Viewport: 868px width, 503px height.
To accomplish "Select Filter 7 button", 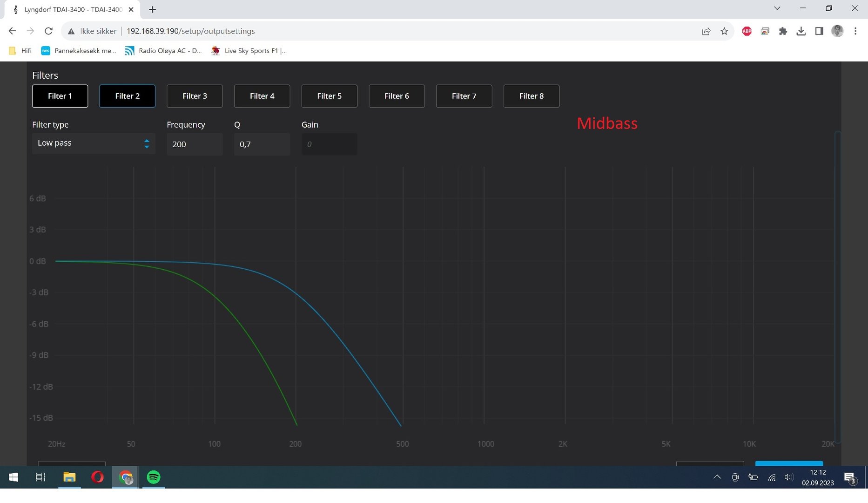I will coord(464,96).
